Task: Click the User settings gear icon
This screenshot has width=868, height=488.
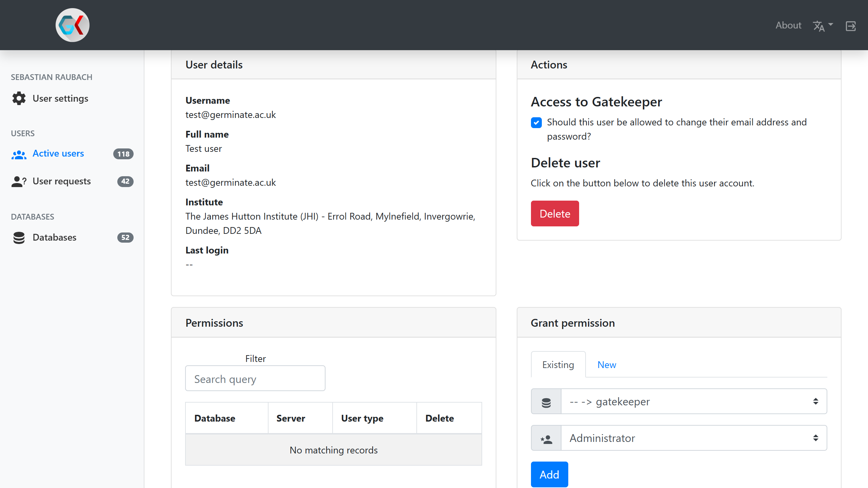Action: pos(19,98)
